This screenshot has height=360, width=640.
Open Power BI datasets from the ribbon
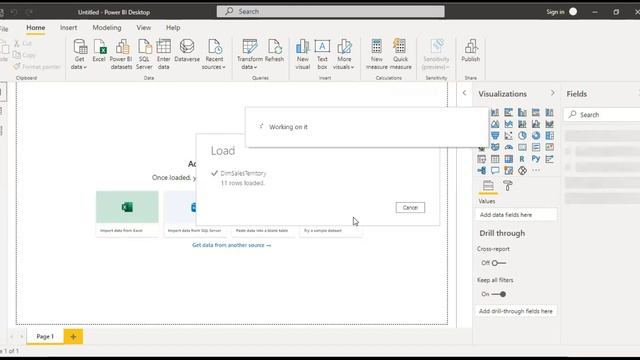121,54
